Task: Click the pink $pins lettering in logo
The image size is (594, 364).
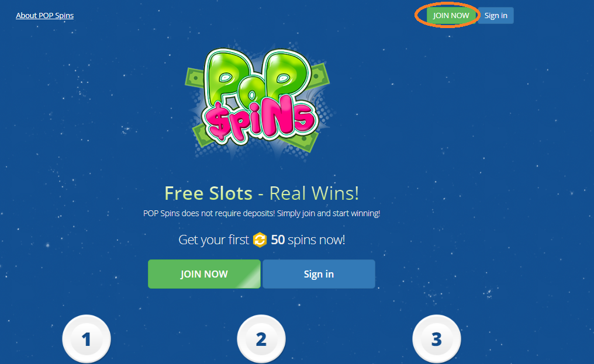Action: pos(260,119)
